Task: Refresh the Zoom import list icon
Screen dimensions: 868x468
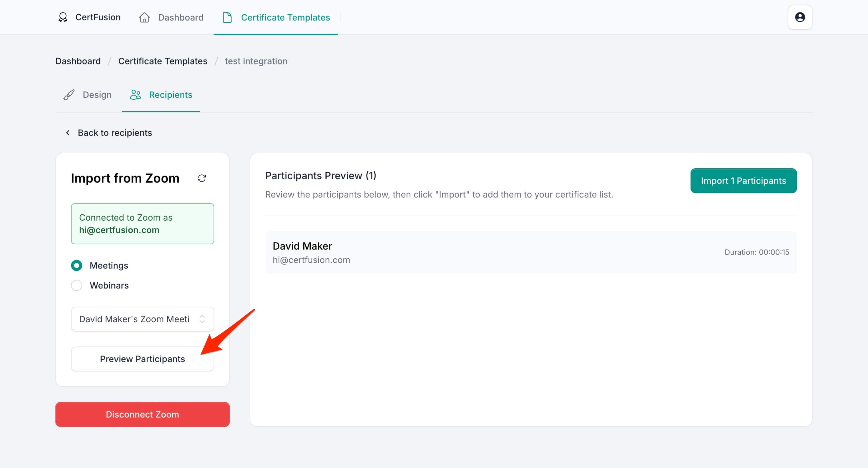Action: tap(201, 178)
